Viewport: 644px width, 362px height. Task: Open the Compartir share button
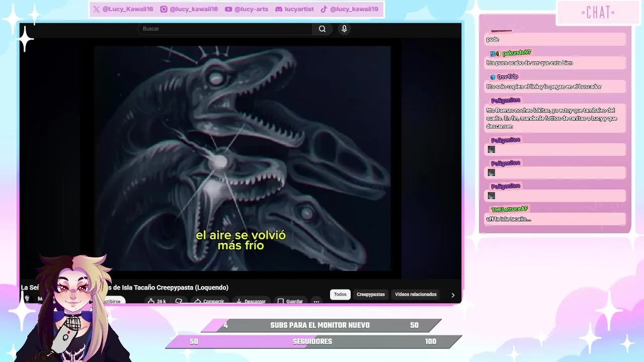point(209,301)
